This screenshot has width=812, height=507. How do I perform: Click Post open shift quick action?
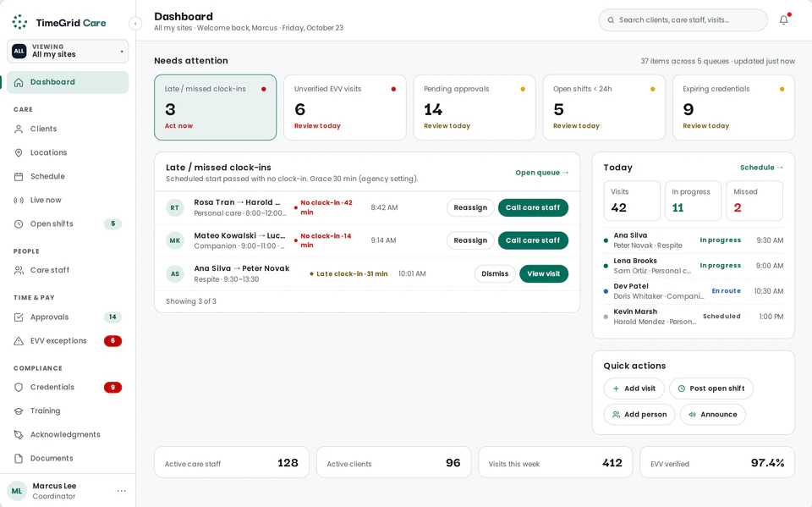point(711,389)
